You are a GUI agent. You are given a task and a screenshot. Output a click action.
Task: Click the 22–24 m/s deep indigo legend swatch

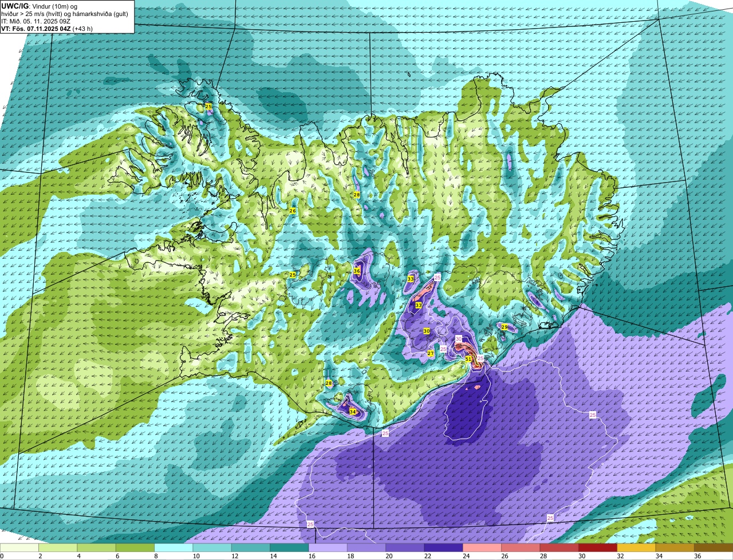point(443,548)
